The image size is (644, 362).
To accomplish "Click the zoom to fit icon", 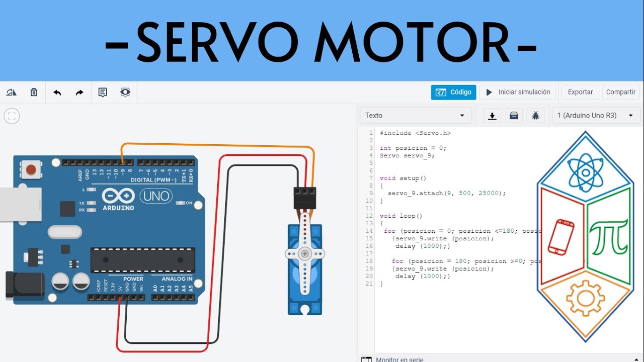I will [x=12, y=116].
